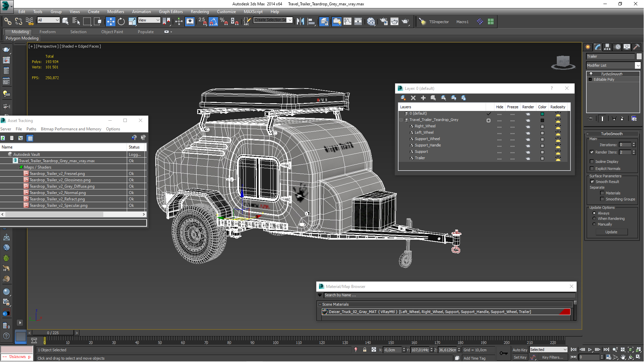Open the Curve Editor

[x=347, y=21]
